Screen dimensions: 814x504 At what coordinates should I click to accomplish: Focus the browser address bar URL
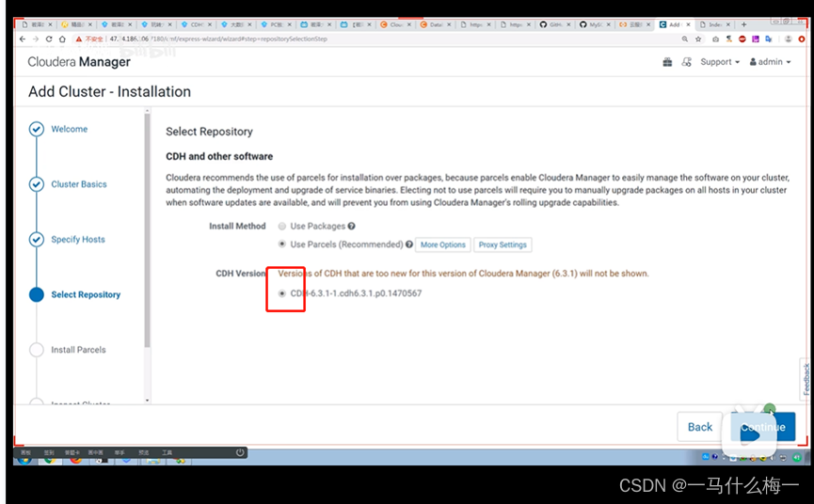[218, 39]
